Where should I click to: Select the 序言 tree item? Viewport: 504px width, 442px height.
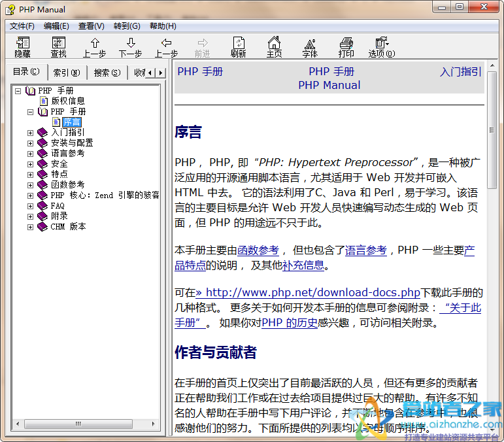click(72, 122)
